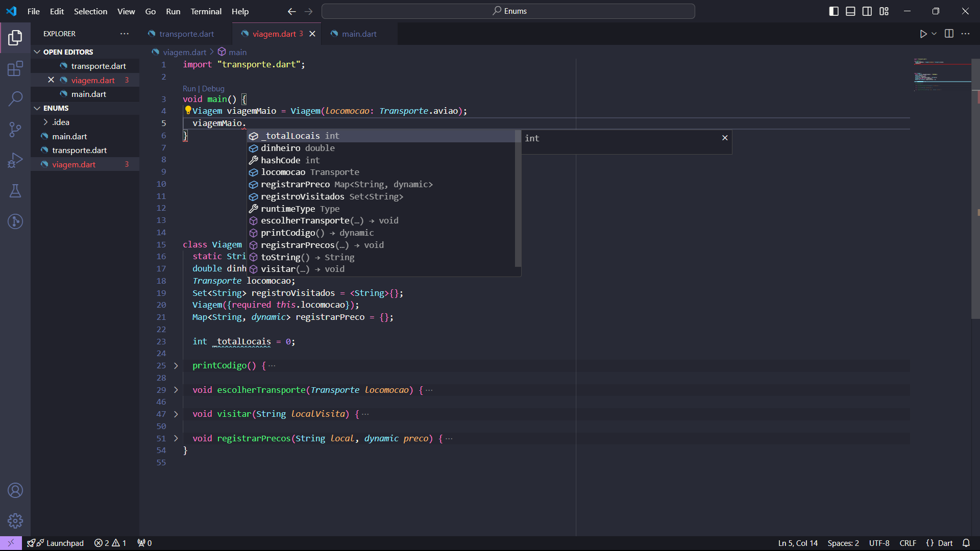Close the viagem.dart editor tab
Viewport: 980px width, 551px height.
click(x=312, y=34)
